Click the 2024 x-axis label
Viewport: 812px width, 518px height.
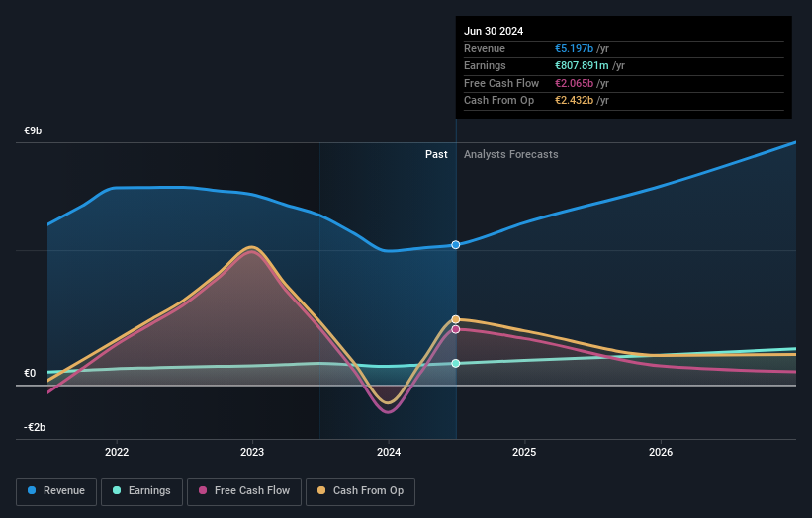pos(389,452)
